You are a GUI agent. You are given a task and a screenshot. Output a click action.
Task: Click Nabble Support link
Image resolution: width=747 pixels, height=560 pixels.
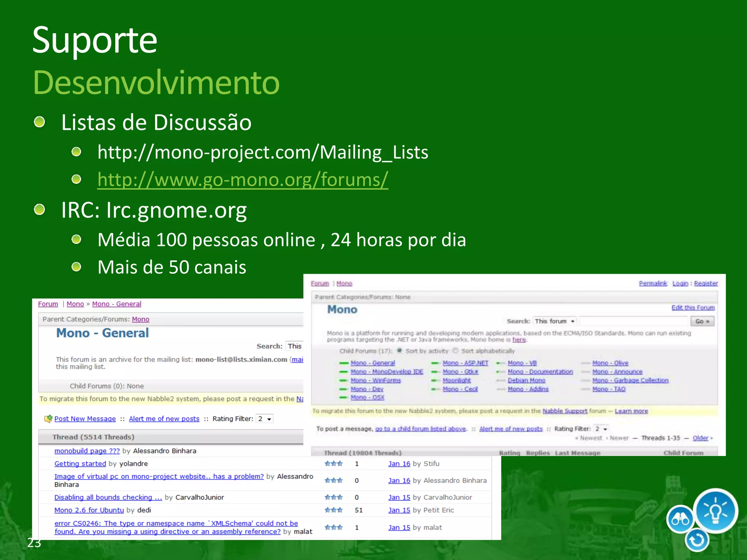tap(565, 411)
